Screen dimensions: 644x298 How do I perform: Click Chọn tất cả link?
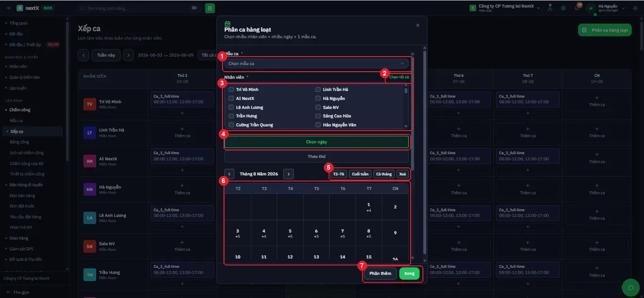[399, 77]
